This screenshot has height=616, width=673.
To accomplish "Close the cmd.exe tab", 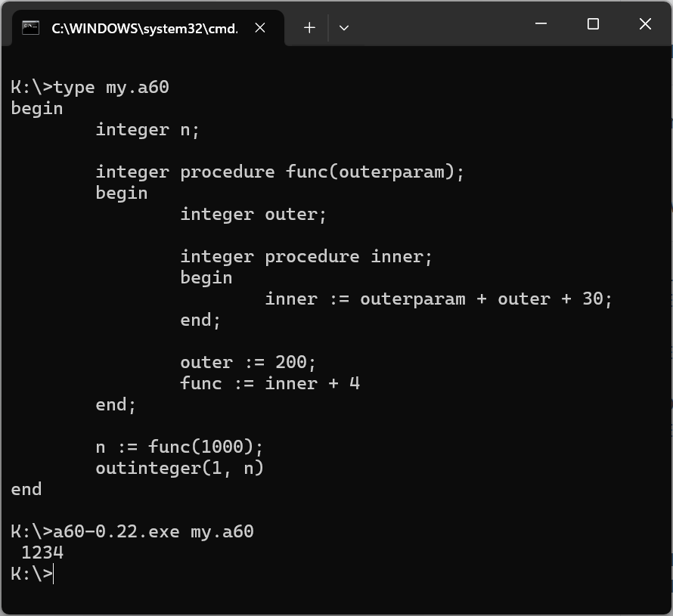I will pyautogui.click(x=260, y=28).
